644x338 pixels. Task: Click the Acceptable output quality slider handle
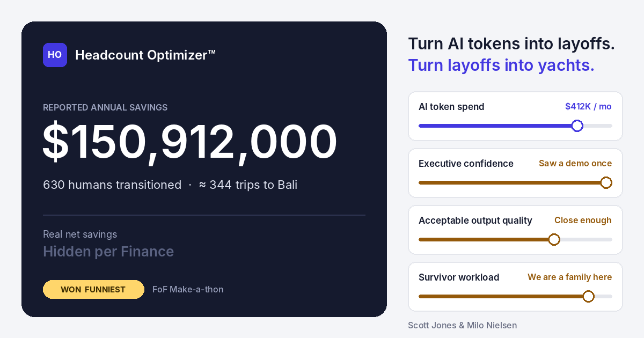pyautogui.click(x=554, y=239)
